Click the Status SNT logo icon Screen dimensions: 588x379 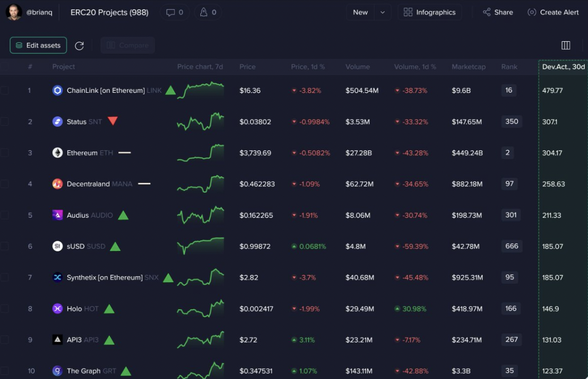pos(57,121)
